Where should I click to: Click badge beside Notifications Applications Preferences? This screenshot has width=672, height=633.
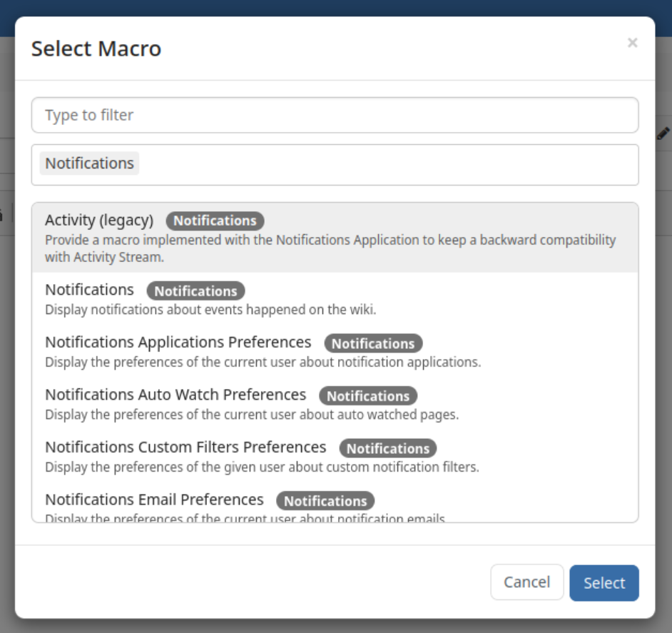point(373,343)
